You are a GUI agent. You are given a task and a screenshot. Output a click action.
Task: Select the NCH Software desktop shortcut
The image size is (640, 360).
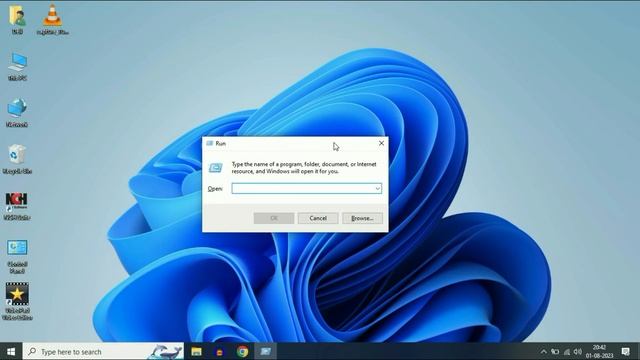tap(17, 206)
